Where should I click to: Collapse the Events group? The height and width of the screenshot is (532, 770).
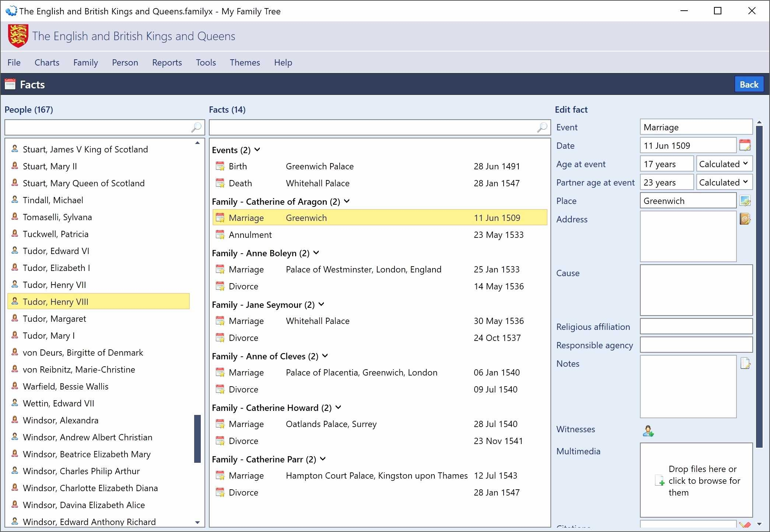point(258,150)
